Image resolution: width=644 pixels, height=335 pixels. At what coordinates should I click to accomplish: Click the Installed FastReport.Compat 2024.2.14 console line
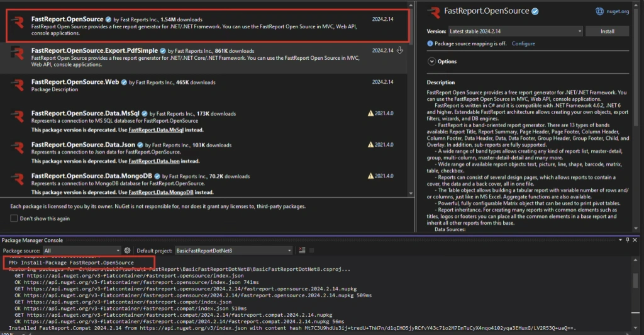point(292,328)
